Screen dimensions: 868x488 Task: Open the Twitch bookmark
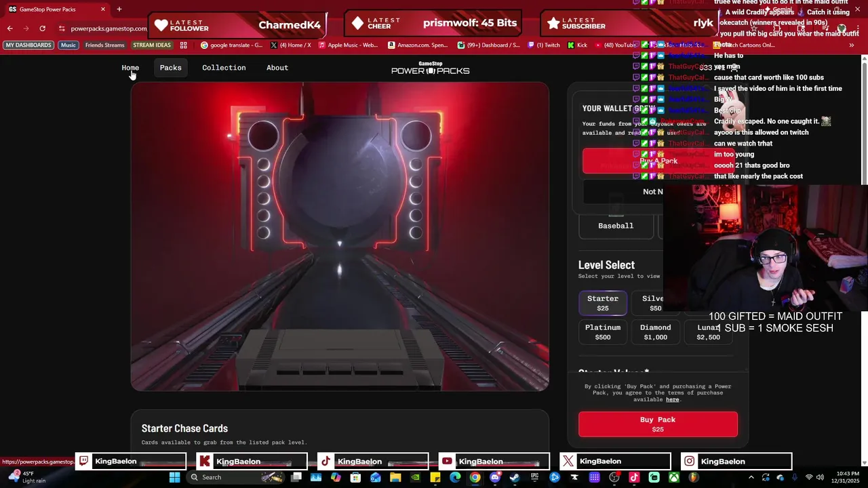pos(543,45)
